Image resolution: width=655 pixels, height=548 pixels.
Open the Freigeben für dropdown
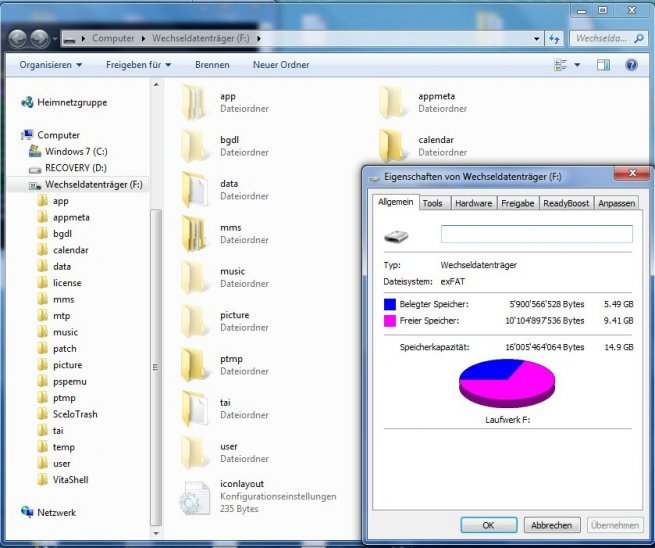(x=138, y=65)
